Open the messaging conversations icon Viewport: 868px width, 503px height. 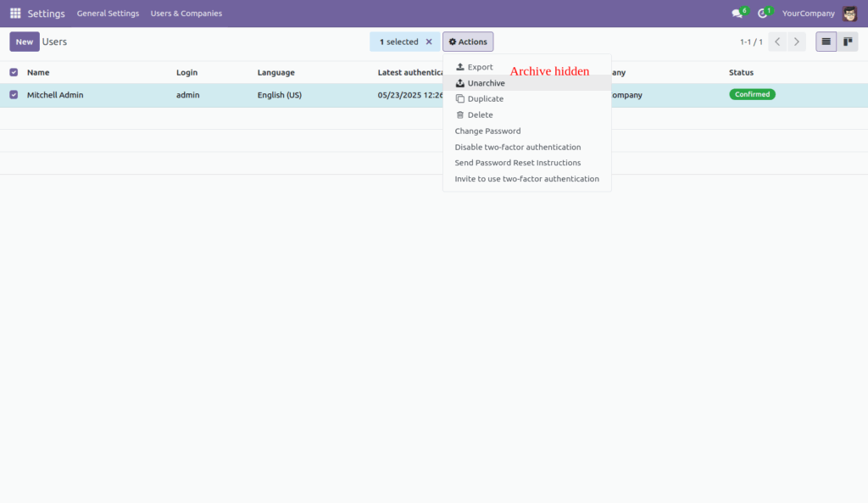[x=737, y=13]
